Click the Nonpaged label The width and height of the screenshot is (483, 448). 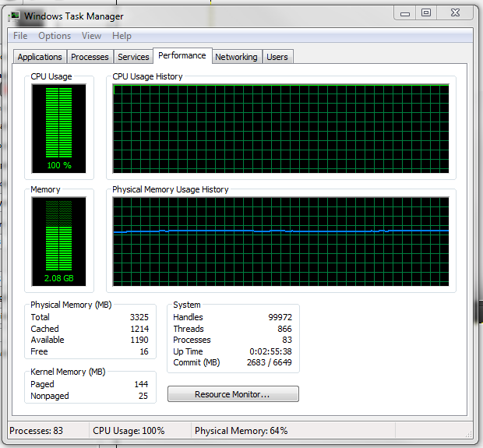pos(50,396)
